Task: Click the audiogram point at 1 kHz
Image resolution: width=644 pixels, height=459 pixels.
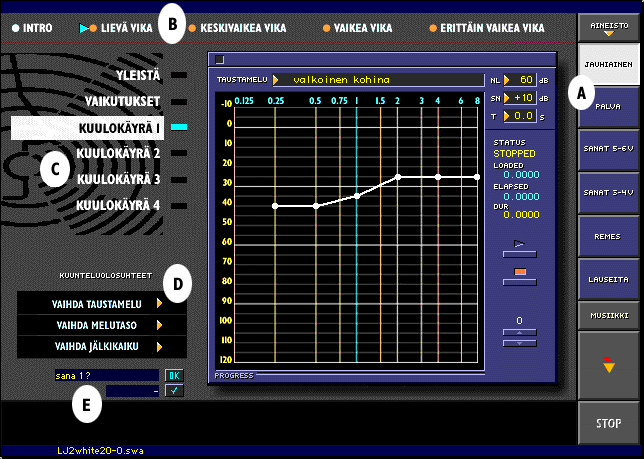Action: click(x=357, y=196)
